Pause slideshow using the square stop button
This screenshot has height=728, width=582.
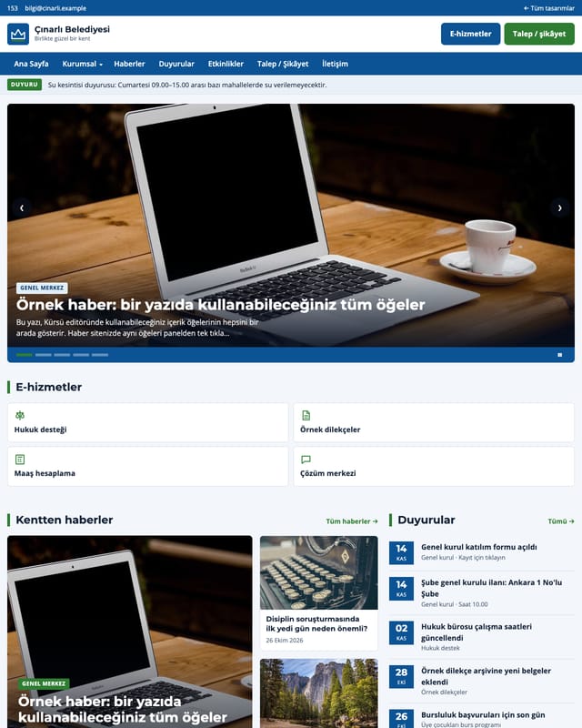(560, 355)
